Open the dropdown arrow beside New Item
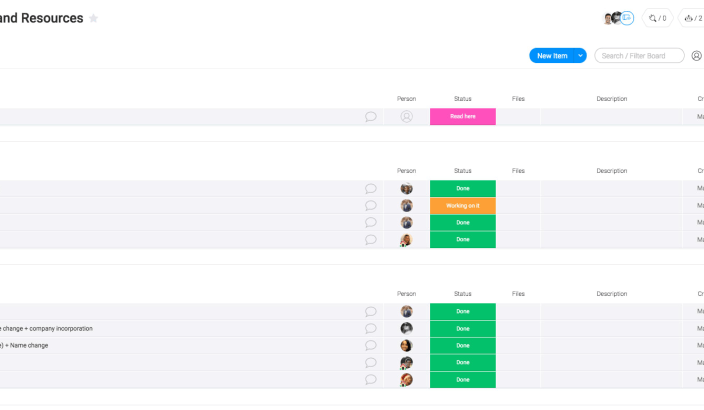The width and height of the screenshot is (704, 410). click(x=581, y=56)
